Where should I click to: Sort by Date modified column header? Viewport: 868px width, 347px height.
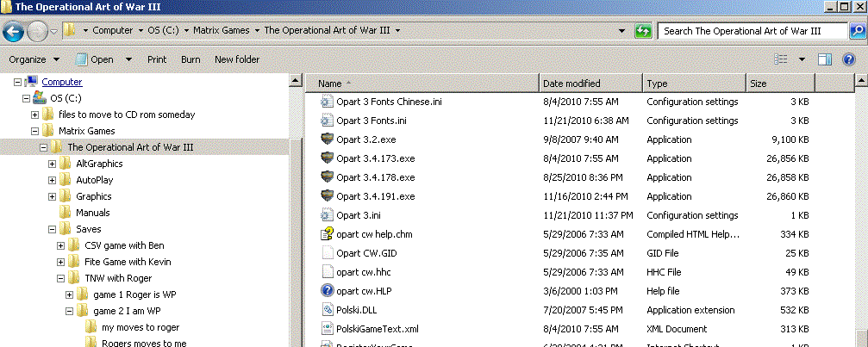591,84
